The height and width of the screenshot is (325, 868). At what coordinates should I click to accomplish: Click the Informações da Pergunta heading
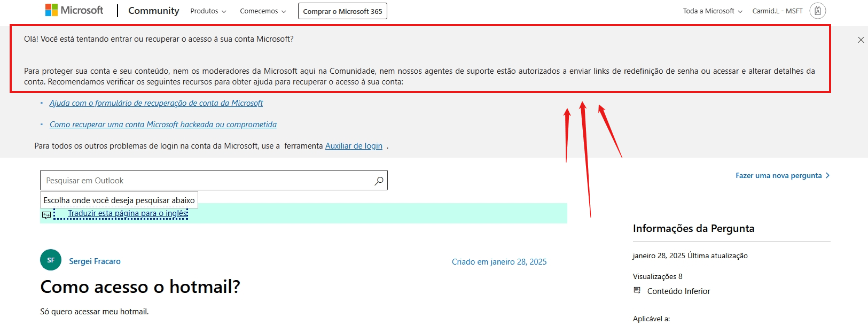click(693, 228)
